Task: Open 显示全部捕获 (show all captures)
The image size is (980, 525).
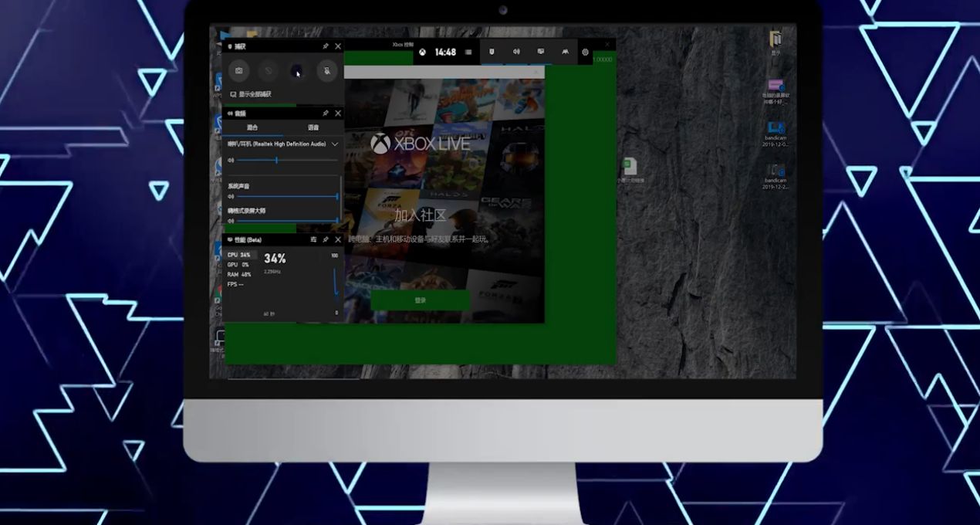Action: click(x=251, y=94)
